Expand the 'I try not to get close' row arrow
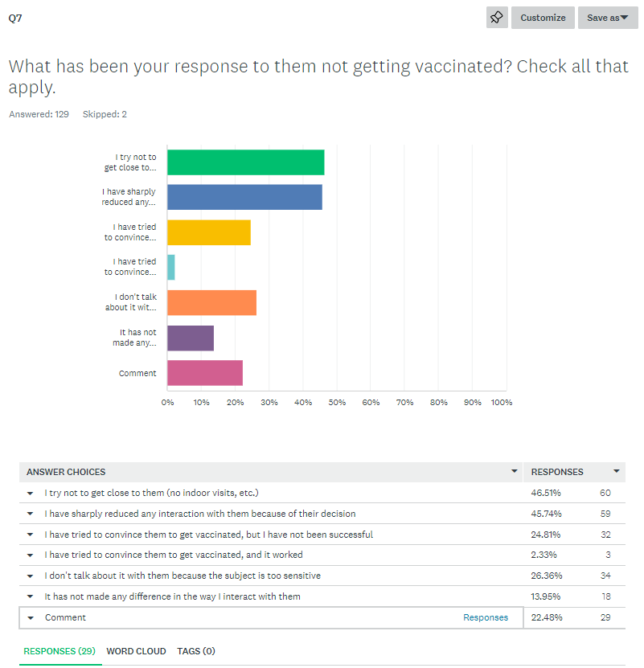 [31, 493]
